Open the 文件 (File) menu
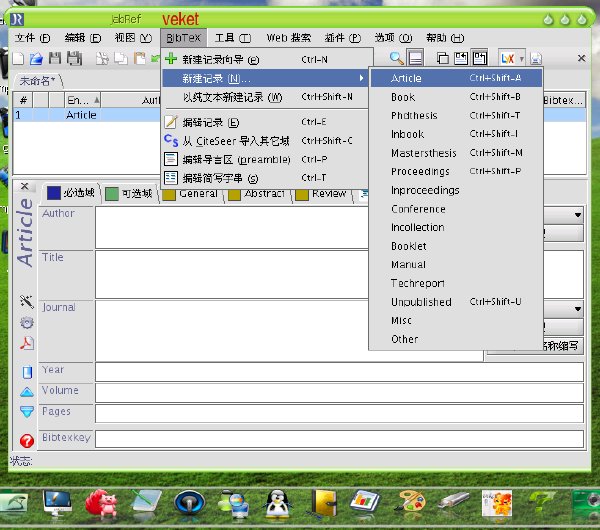This screenshot has width=600, height=530. [33, 38]
